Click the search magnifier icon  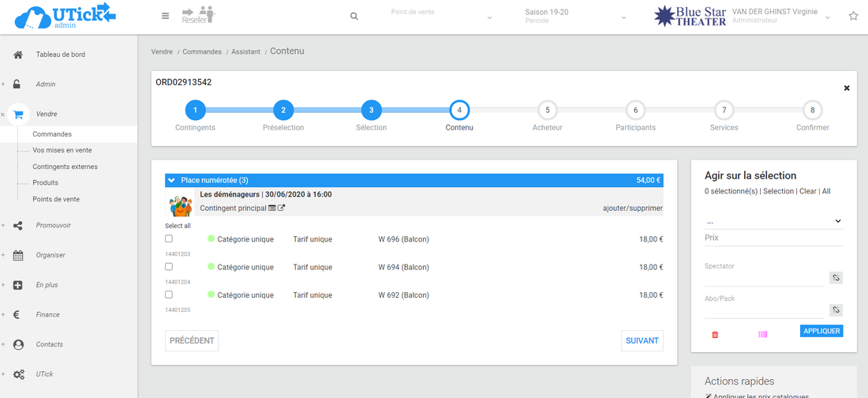click(354, 17)
